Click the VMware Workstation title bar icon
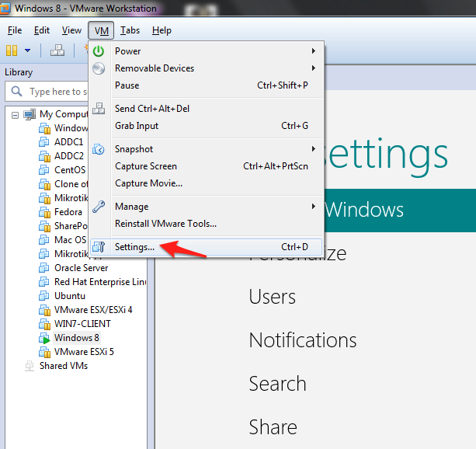Screen dimensions: 476x449 coord(5,9)
